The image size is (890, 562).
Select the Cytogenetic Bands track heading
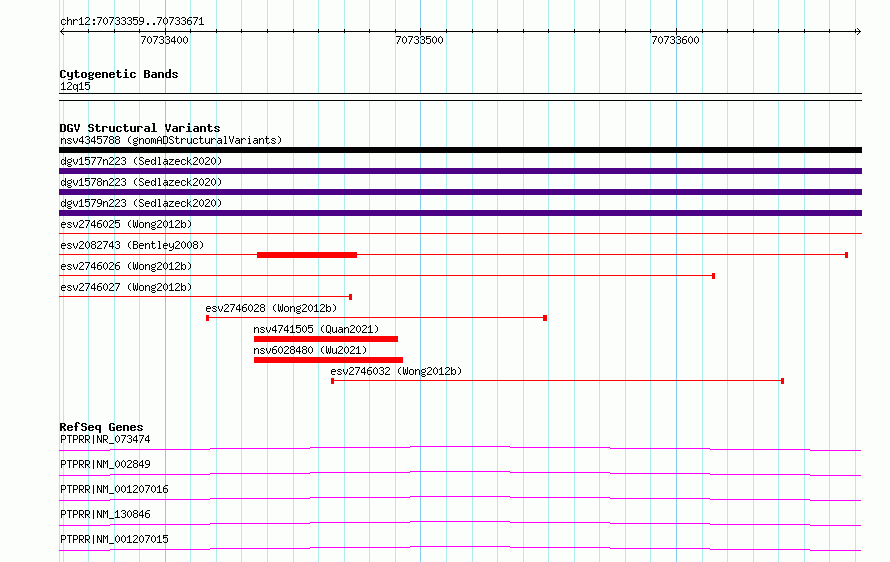click(x=119, y=74)
